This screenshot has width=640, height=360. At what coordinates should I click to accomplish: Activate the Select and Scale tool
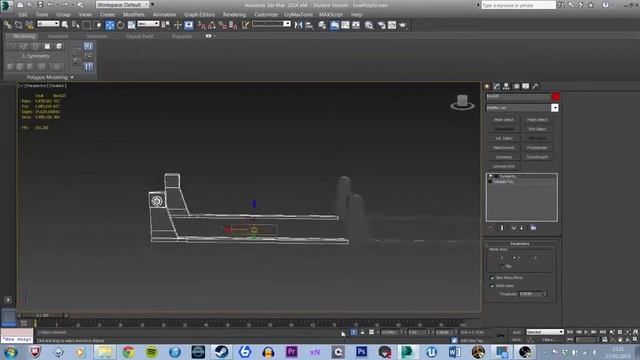point(131,25)
